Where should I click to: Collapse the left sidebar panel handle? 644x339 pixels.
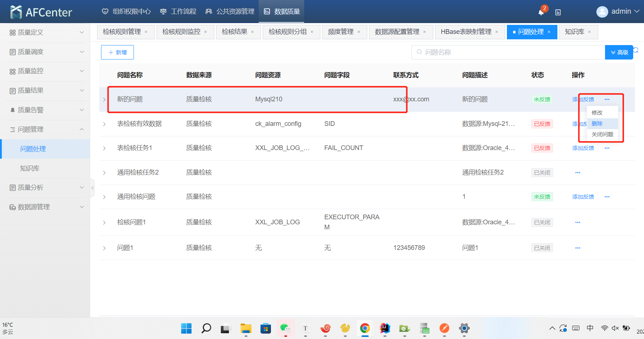pos(92,188)
